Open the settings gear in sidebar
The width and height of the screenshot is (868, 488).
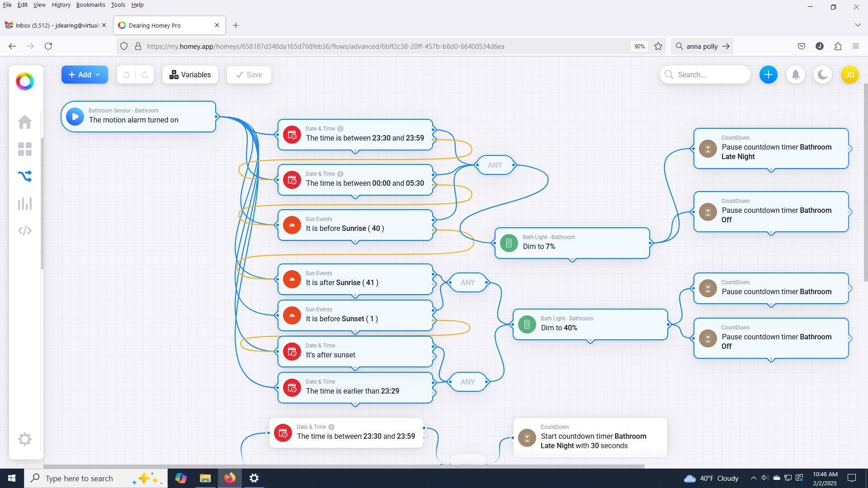(25, 439)
